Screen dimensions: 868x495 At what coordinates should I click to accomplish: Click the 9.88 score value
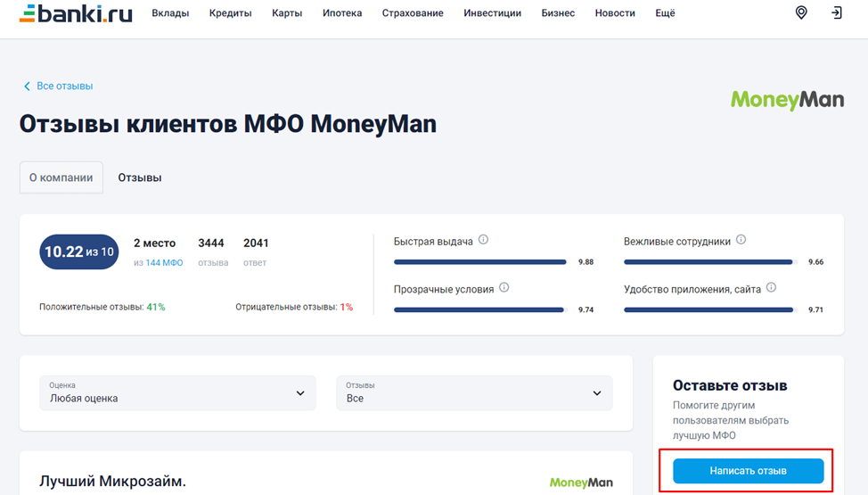(x=585, y=261)
